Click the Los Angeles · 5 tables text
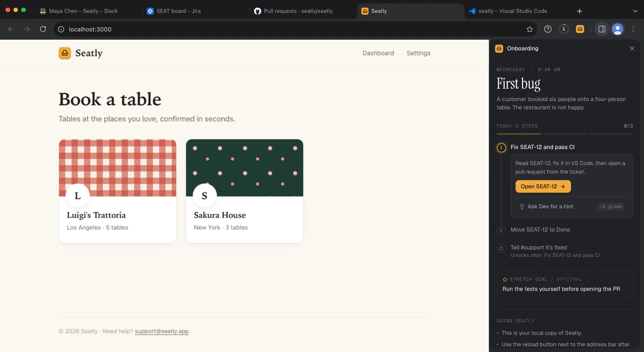Viewport: 644px width, 352px height. coord(97,228)
